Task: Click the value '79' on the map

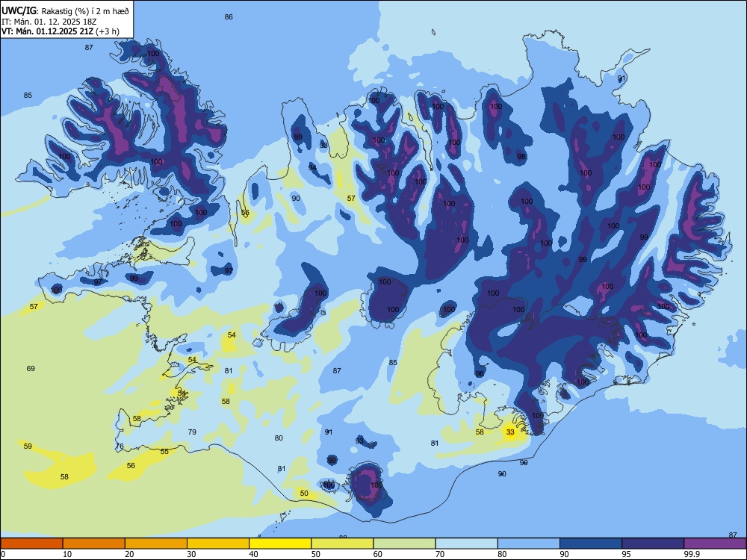Action: (192, 432)
